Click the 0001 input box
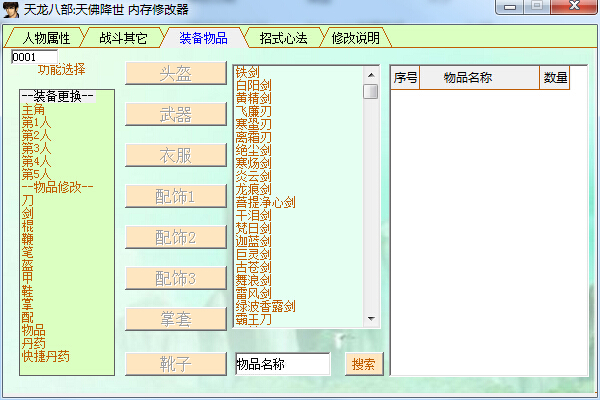 (34, 57)
